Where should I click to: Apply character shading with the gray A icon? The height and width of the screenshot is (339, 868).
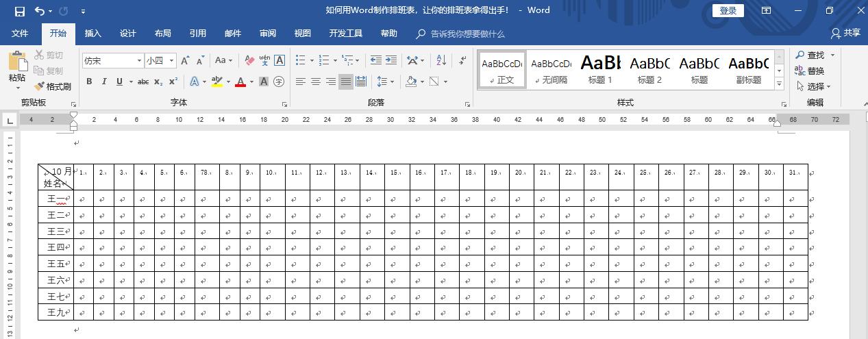coord(264,81)
